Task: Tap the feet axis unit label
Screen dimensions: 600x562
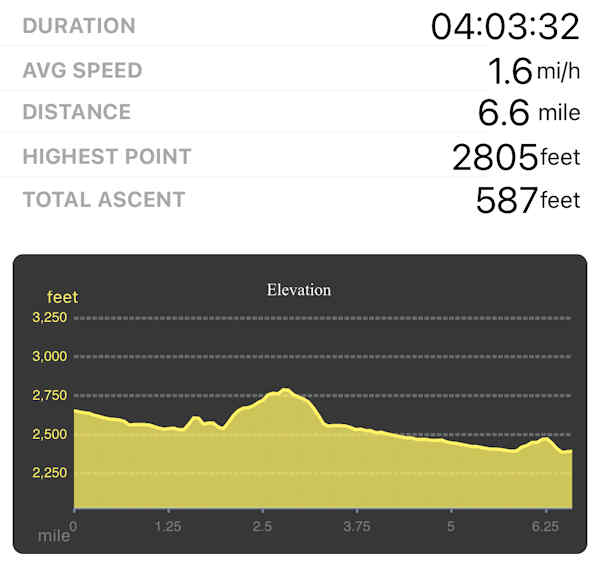Action: coord(62,297)
